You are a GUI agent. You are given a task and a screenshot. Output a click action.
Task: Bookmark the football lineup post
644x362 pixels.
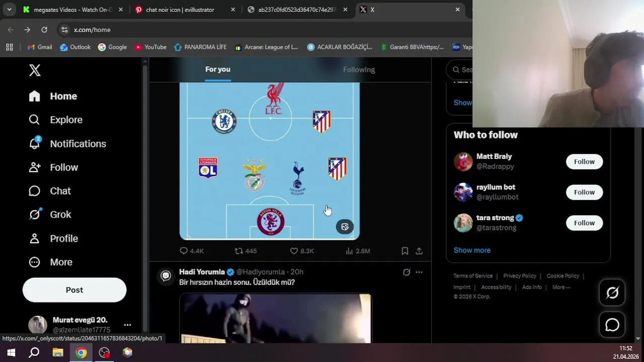[x=405, y=251]
